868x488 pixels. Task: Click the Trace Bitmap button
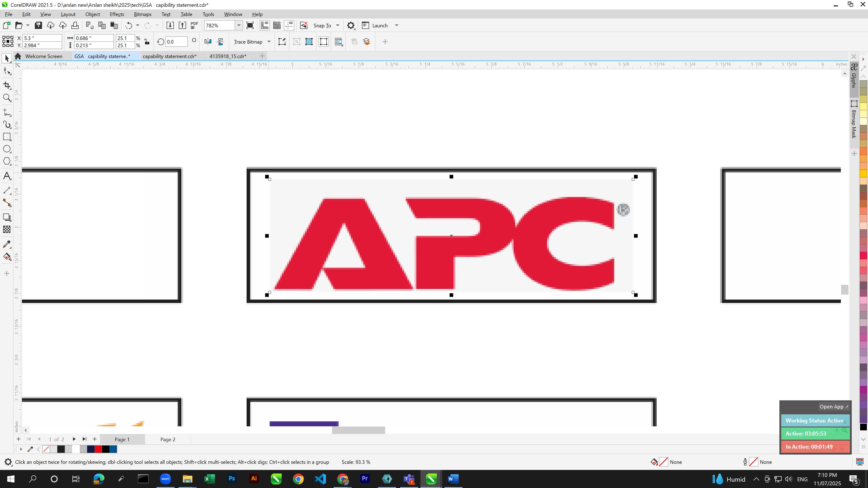(x=248, y=42)
